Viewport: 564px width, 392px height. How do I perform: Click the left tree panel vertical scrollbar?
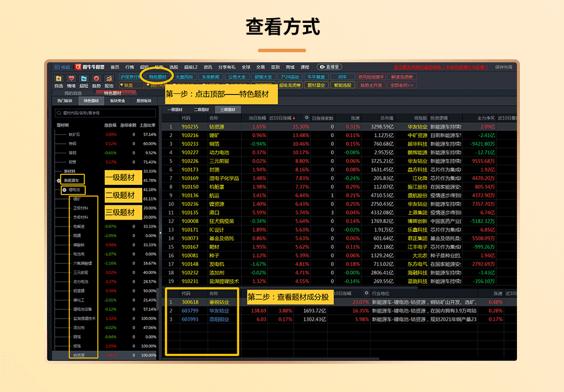click(x=157, y=298)
